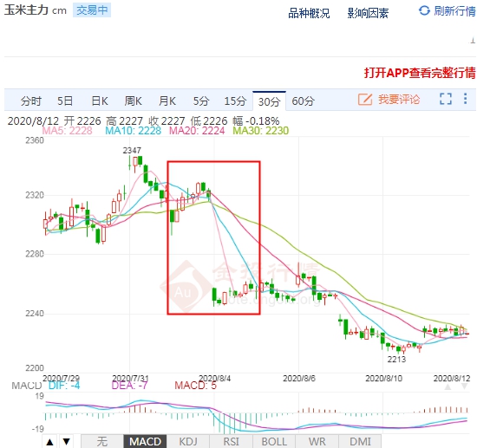This screenshot has width=477, height=448.
Task: Click the refresh quotes circular arrow icon
Action: pyautogui.click(x=424, y=10)
